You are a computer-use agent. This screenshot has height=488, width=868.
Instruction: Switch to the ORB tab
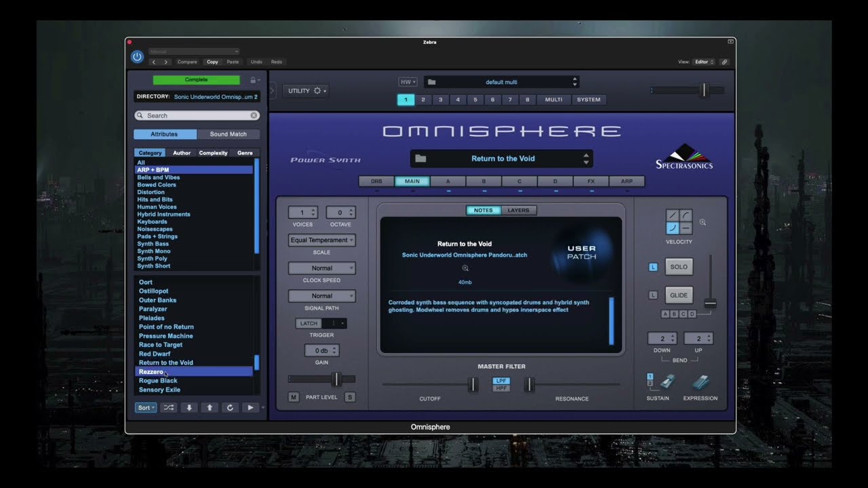376,182
